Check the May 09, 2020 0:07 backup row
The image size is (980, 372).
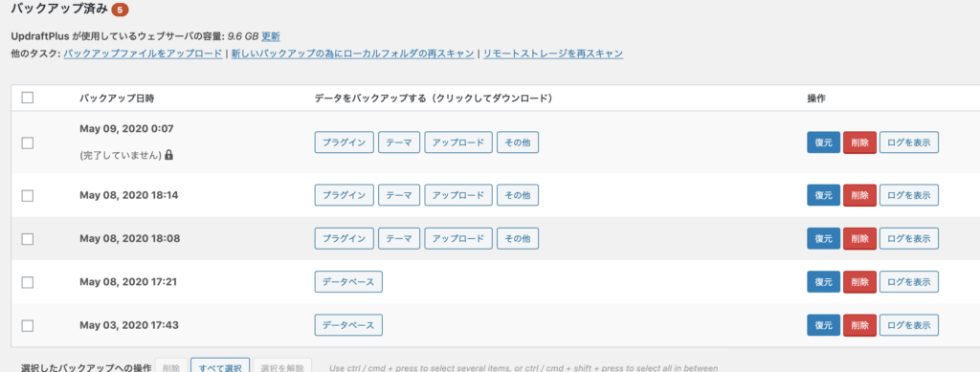click(28, 142)
